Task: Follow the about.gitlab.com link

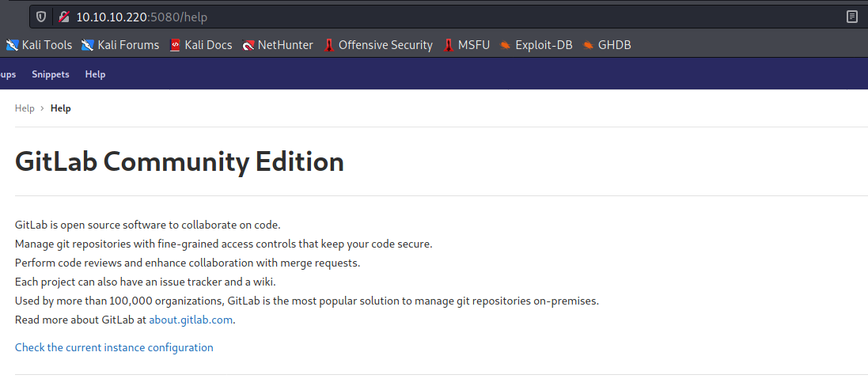Action: point(191,320)
